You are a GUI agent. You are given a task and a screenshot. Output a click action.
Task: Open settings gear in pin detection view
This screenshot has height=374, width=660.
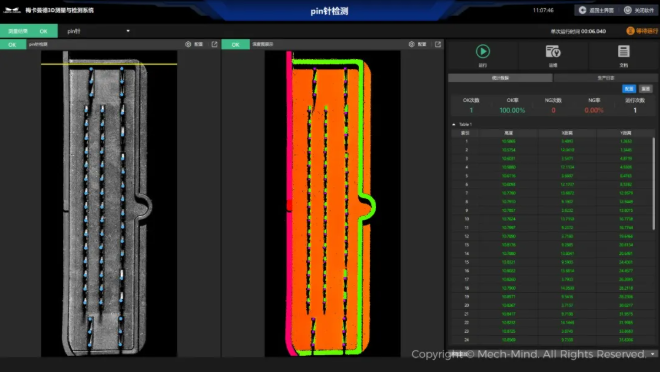tap(188, 44)
